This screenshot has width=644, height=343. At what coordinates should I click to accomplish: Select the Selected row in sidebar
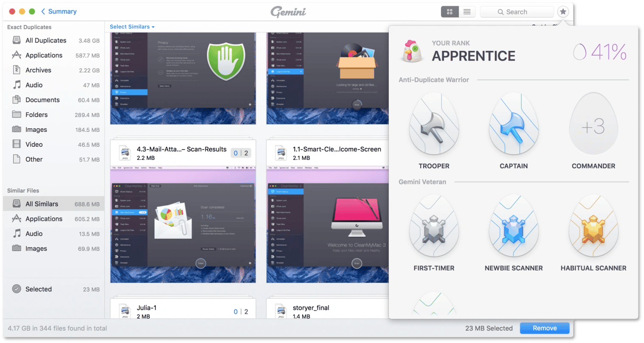[x=53, y=289]
